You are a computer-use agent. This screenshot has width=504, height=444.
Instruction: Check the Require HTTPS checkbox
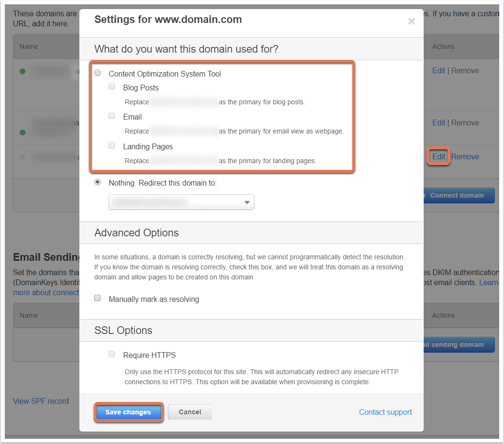112,354
